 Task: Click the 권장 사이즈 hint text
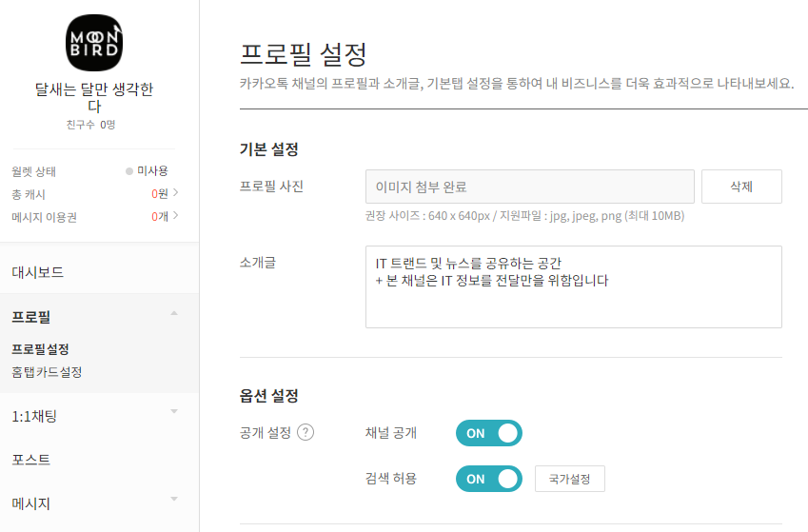point(524,215)
